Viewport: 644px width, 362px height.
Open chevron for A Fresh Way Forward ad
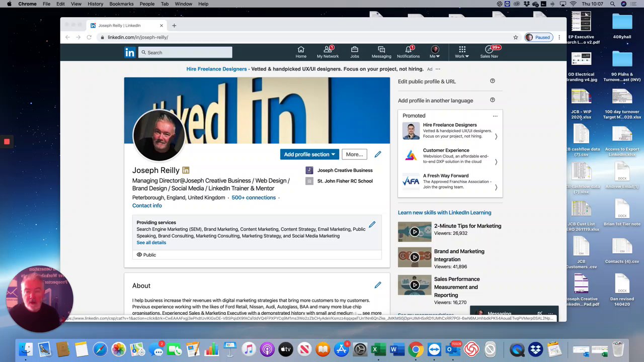click(496, 188)
